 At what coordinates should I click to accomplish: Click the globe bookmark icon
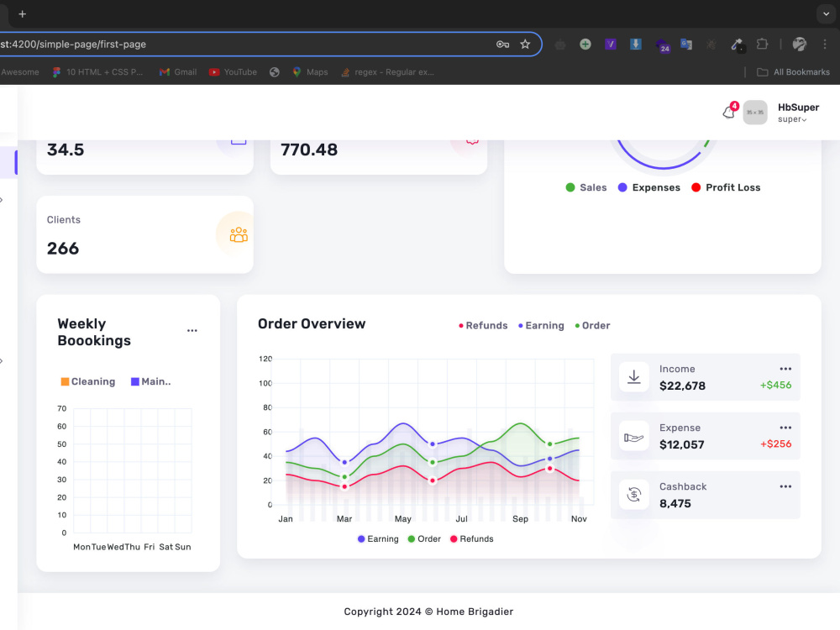(275, 71)
